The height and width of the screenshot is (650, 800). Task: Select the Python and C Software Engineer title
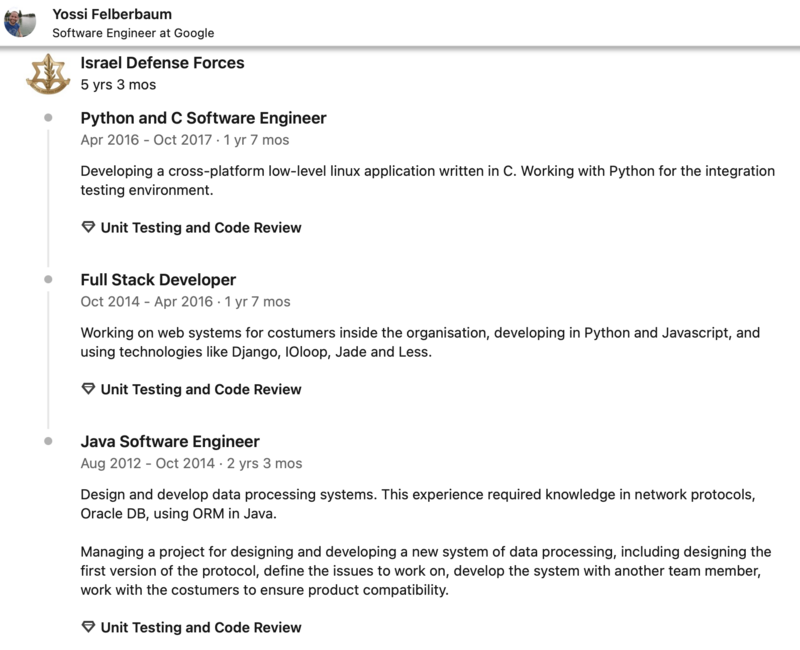[203, 118]
